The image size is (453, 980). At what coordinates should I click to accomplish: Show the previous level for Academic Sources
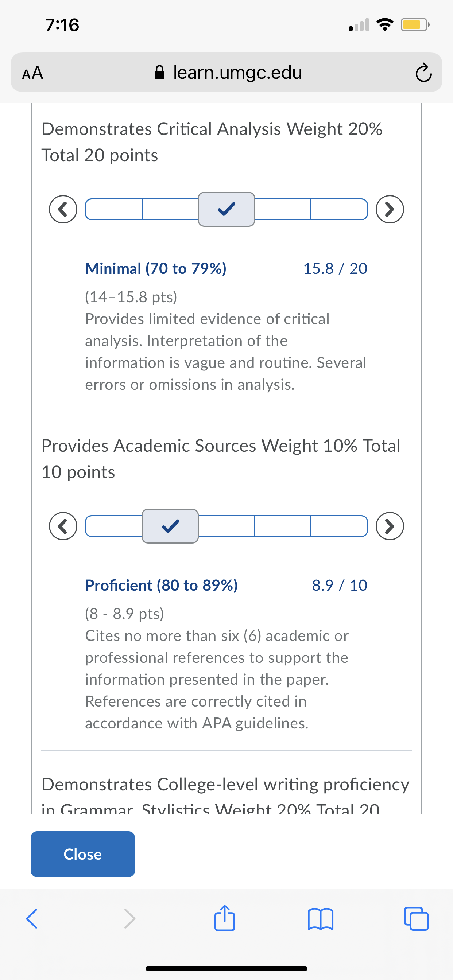pyautogui.click(x=63, y=526)
